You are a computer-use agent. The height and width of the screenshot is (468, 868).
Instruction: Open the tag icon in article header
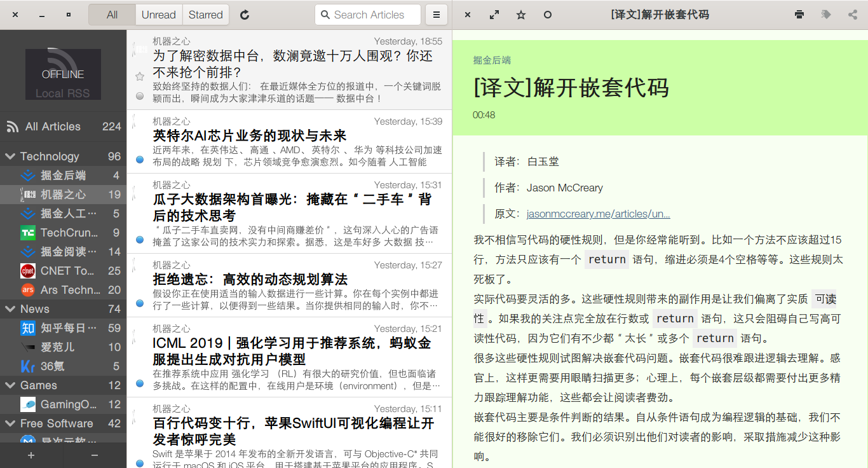[826, 15]
